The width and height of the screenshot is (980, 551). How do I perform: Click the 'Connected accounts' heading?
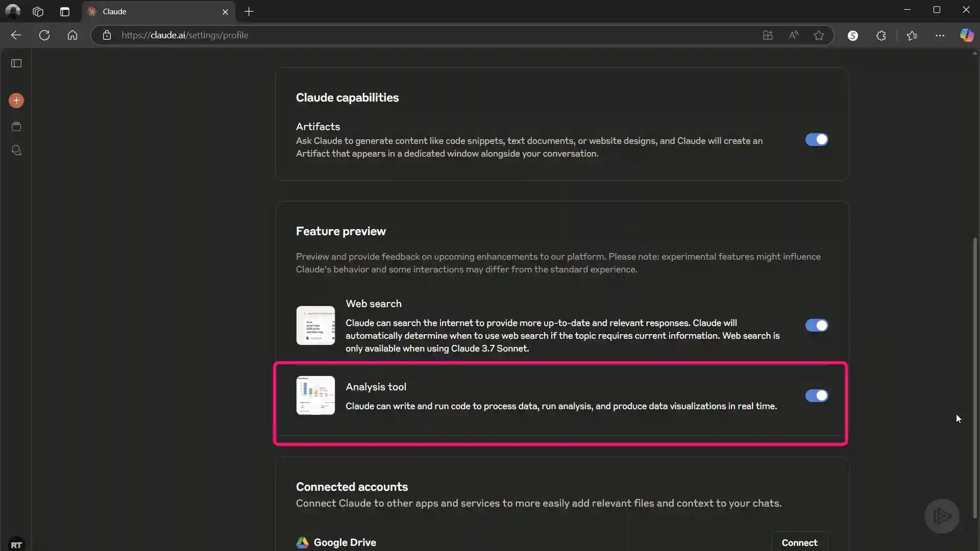click(x=352, y=487)
